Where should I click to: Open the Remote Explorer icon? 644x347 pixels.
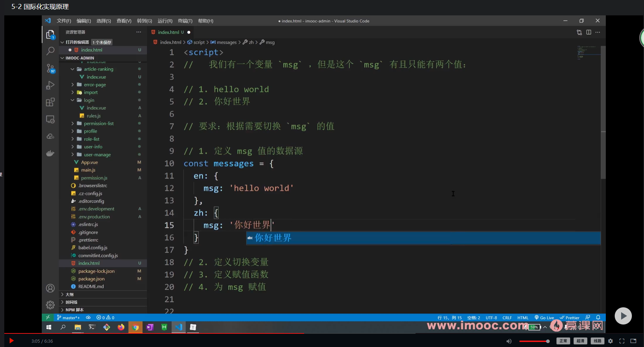pos(50,119)
